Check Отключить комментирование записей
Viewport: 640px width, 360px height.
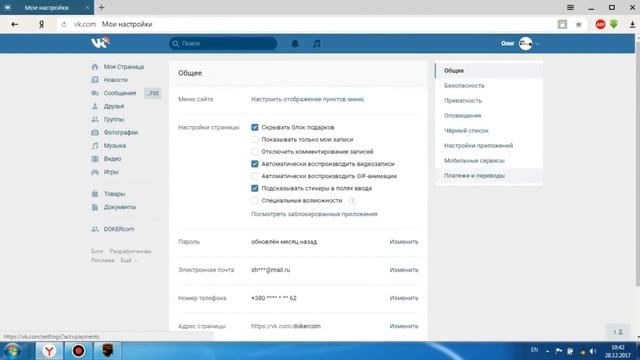coord(255,152)
